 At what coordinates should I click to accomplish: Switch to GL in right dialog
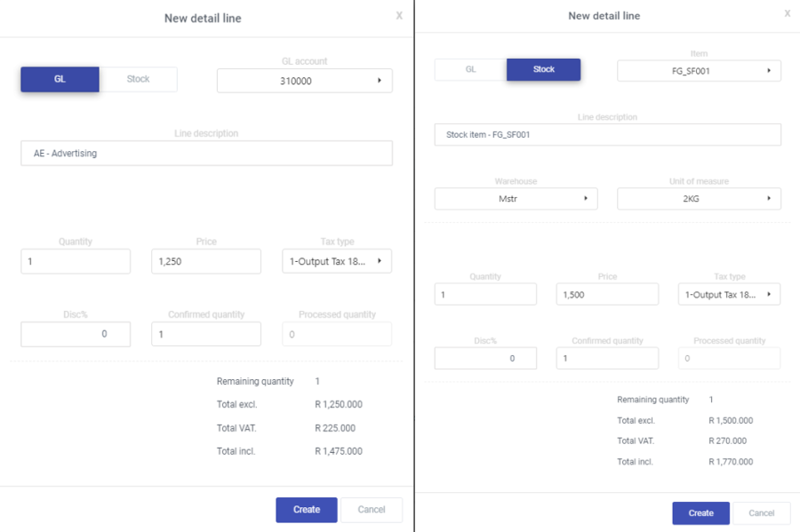(x=470, y=69)
